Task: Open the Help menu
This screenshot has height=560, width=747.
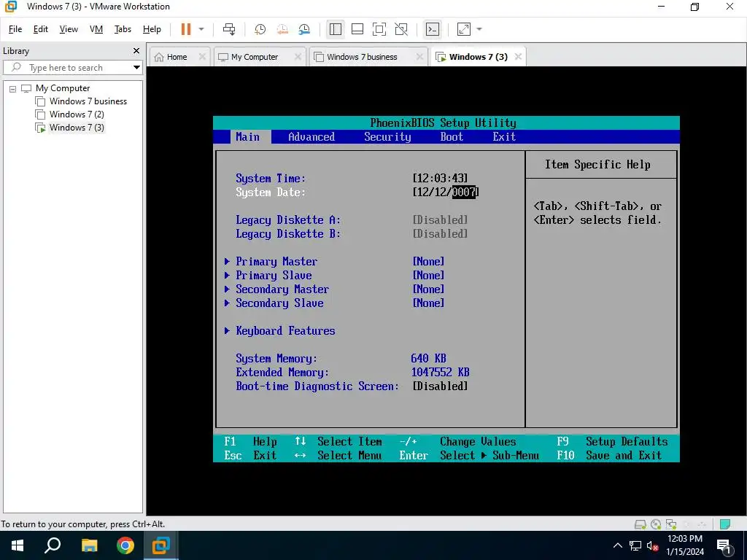Action: 152,29
